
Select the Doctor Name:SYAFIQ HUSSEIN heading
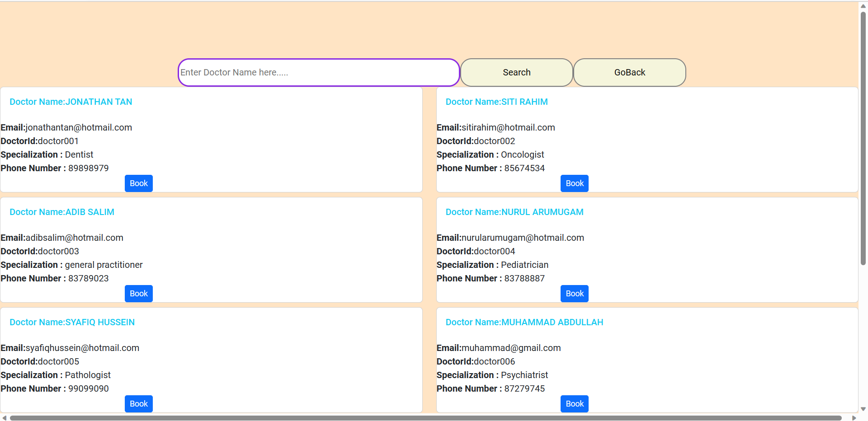[x=72, y=322]
